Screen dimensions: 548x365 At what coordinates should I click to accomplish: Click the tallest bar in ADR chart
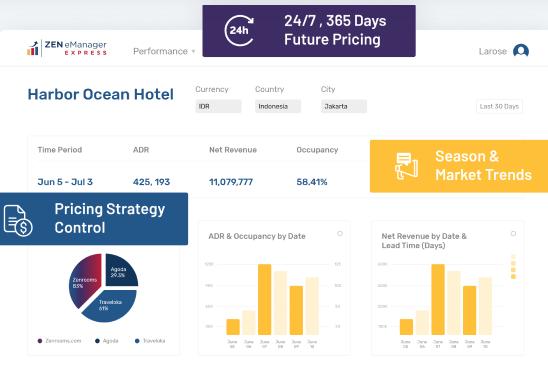point(265,299)
